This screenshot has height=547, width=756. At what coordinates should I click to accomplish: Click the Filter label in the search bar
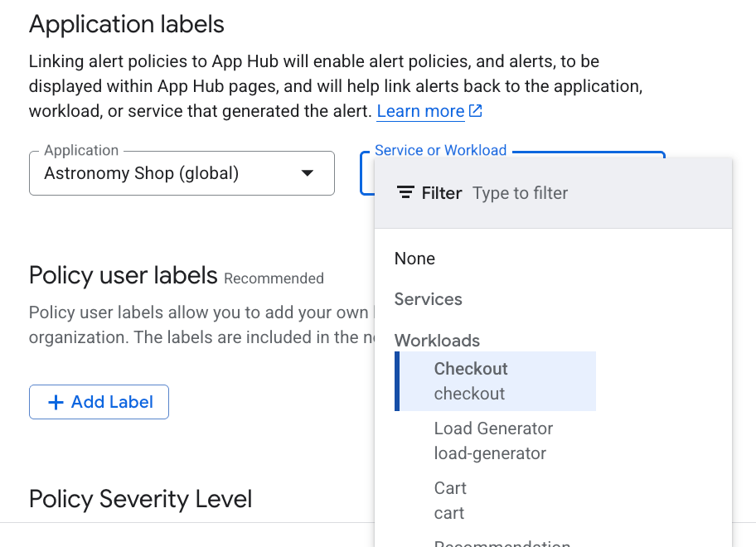pyautogui.click(x=442, y=192)
